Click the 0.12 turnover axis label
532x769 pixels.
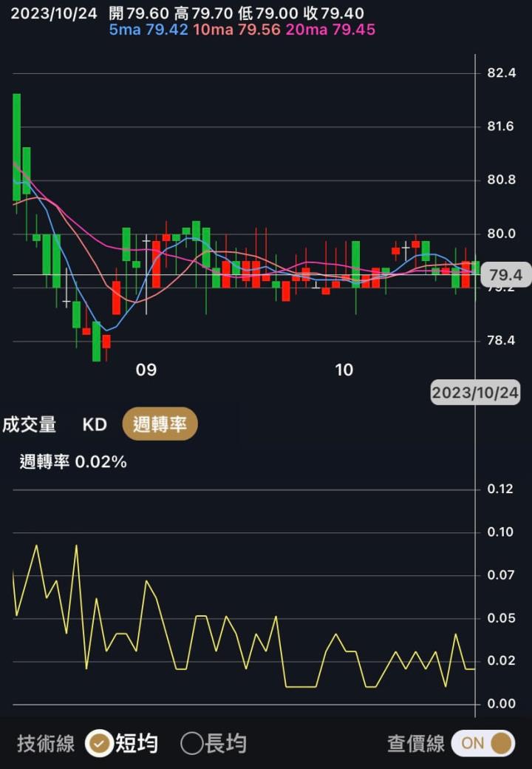click(x=500, y=489)
